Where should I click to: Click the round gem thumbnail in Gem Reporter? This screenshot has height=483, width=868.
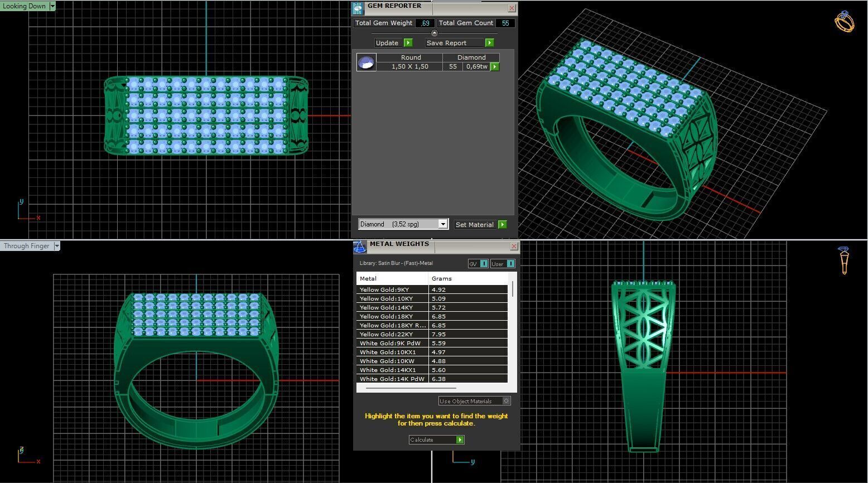367,62
